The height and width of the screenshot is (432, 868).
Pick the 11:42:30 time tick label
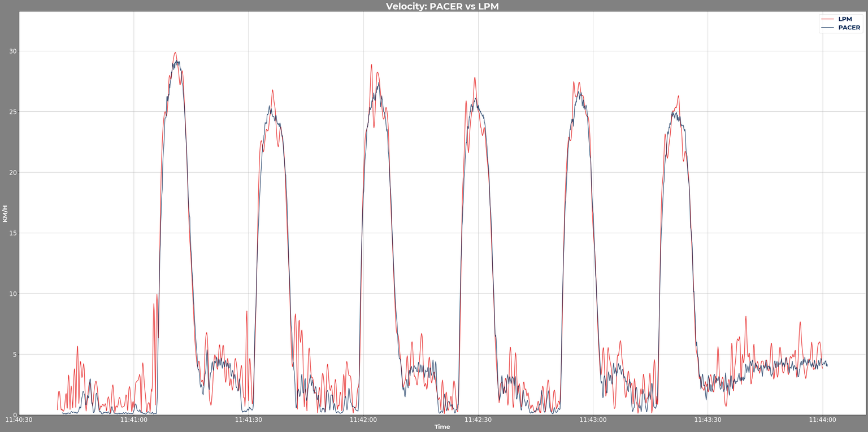coord(478,420)
